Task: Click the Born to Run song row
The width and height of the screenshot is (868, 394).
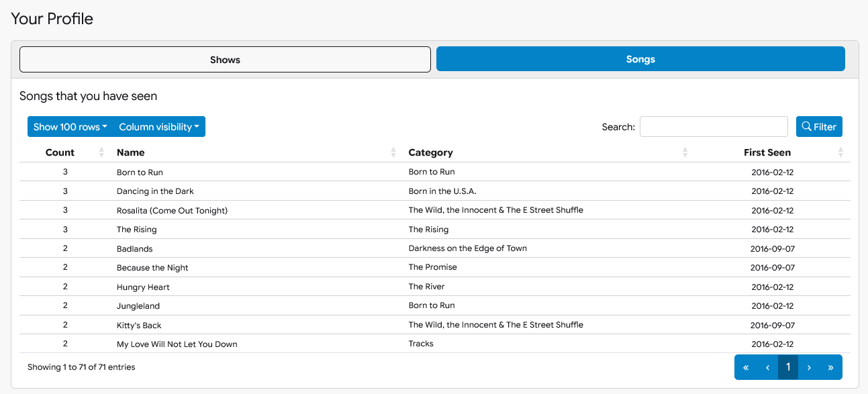Action: click(140, 173)
